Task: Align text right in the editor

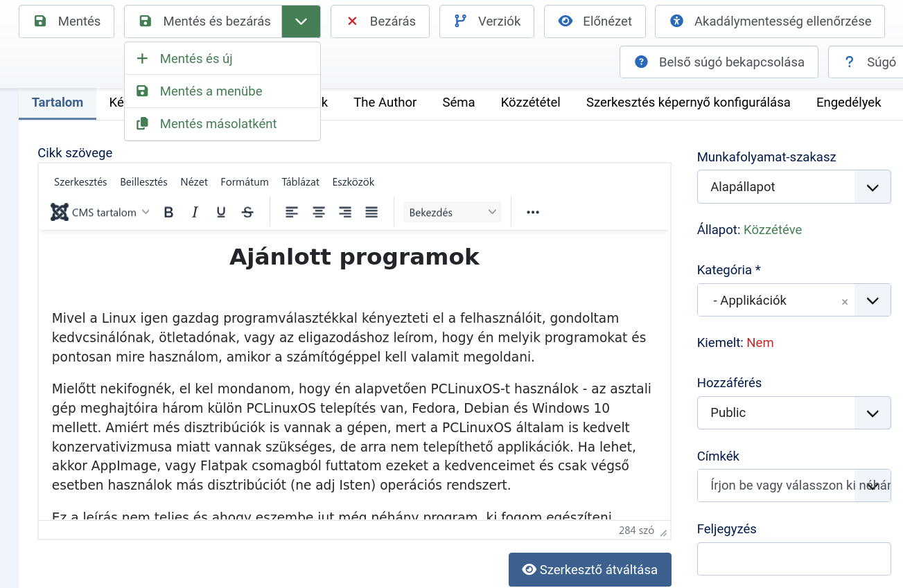Action: pos(345,213)
